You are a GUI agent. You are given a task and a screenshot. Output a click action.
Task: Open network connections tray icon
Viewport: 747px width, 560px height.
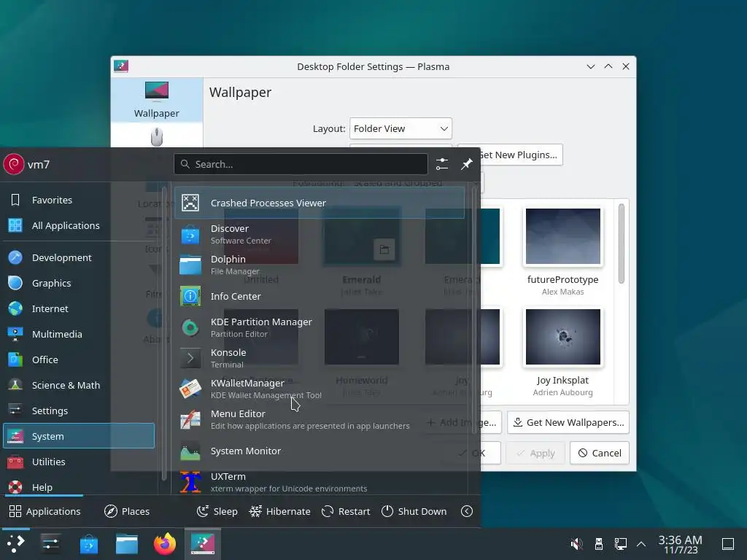pyautogui.click(x=621, y=544)
